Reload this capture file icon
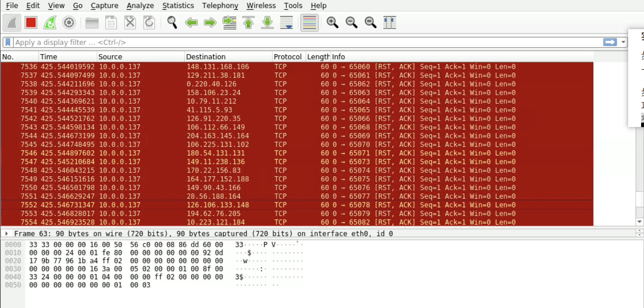Viewport: 644px width, 308px height. click(x=149, y=23)
